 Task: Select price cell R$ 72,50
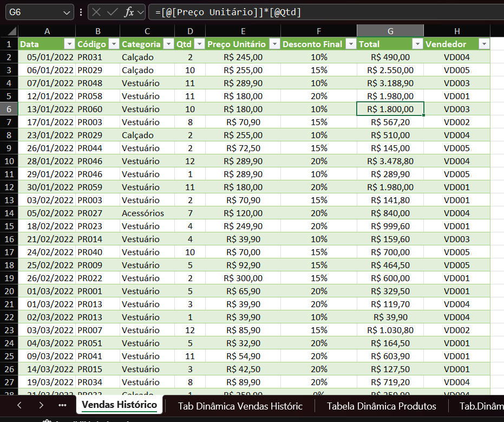tap(243, 148)
